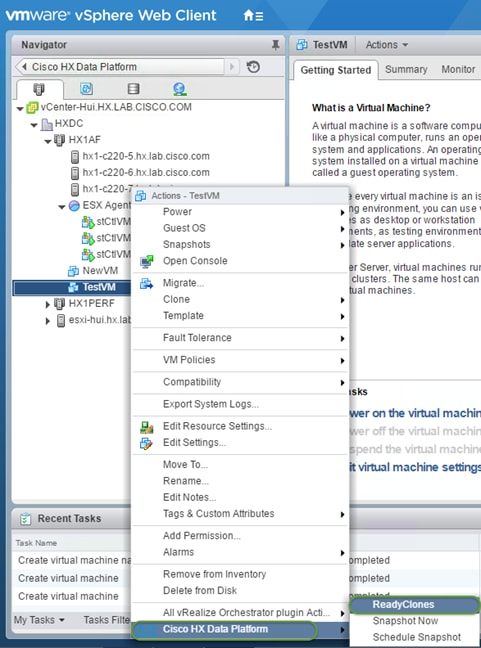Click the TestVM icon in header

click(302, 45)
